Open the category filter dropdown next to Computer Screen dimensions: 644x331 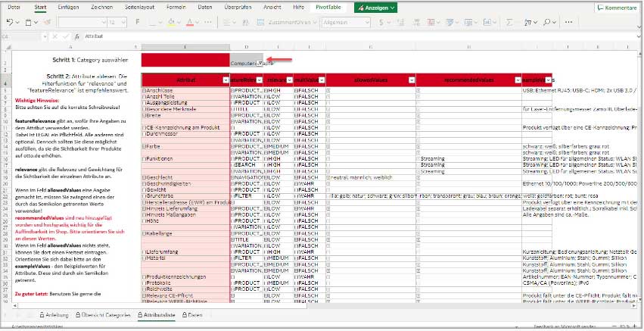coord(259,64)
